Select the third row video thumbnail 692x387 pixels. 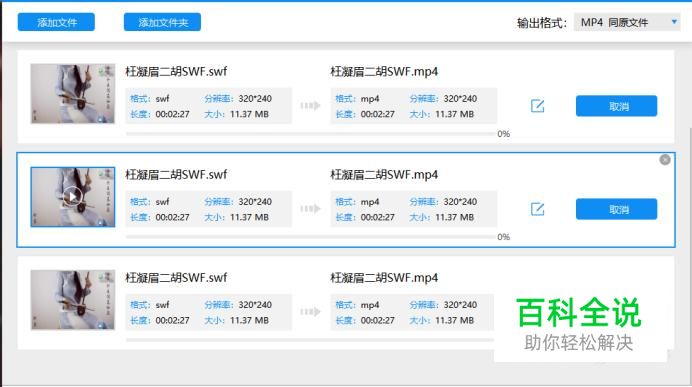click(x=73, y=300)
